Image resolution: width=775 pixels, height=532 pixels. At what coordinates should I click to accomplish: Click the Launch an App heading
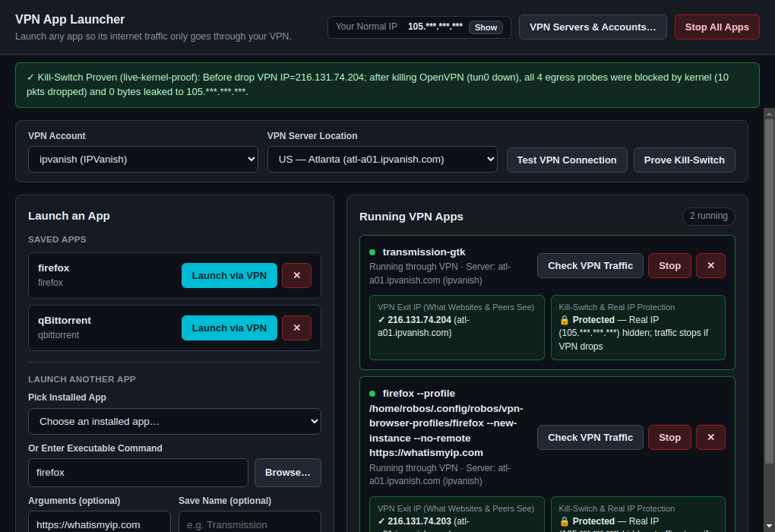click(x=68, y=216)
